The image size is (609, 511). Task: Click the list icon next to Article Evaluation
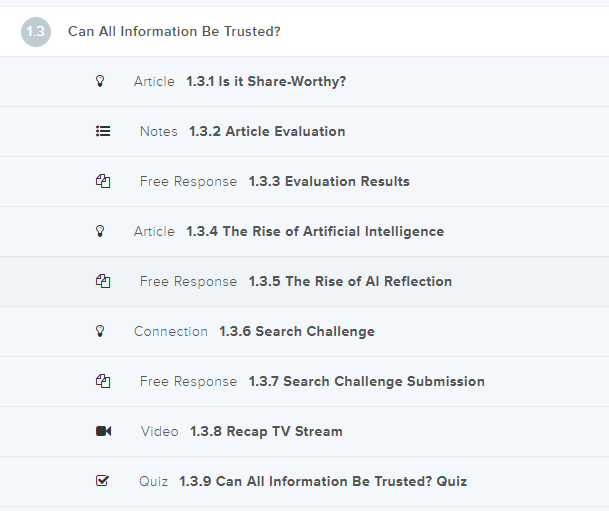(103, 131)
